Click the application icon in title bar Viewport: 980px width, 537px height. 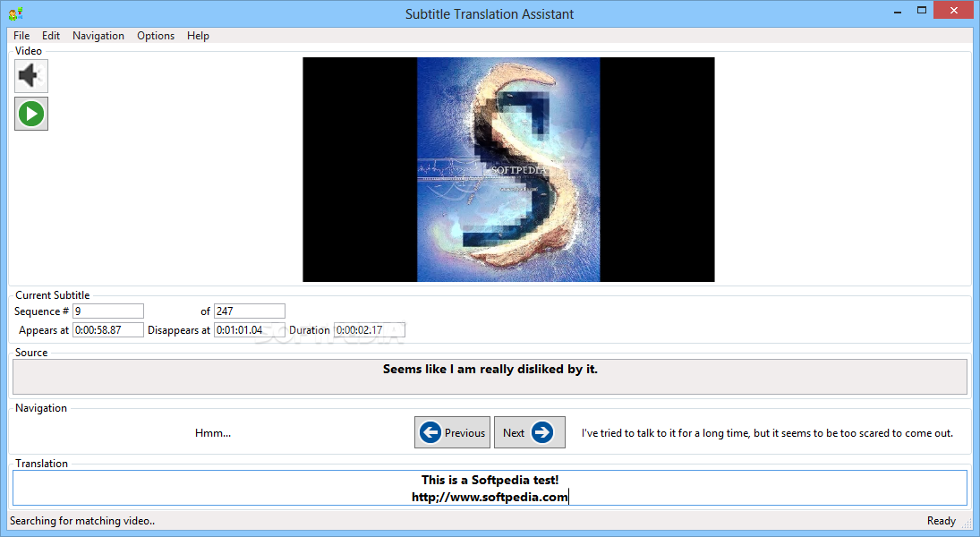point(15,13)
